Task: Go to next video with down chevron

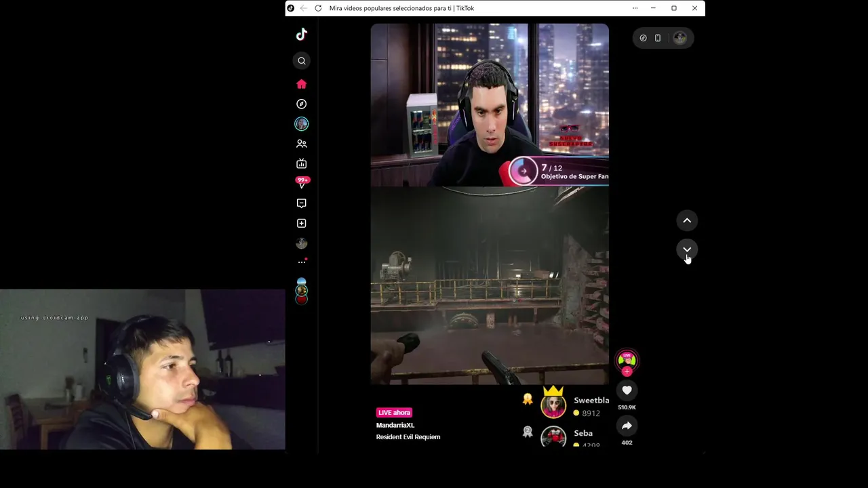Action: (687, 249)
